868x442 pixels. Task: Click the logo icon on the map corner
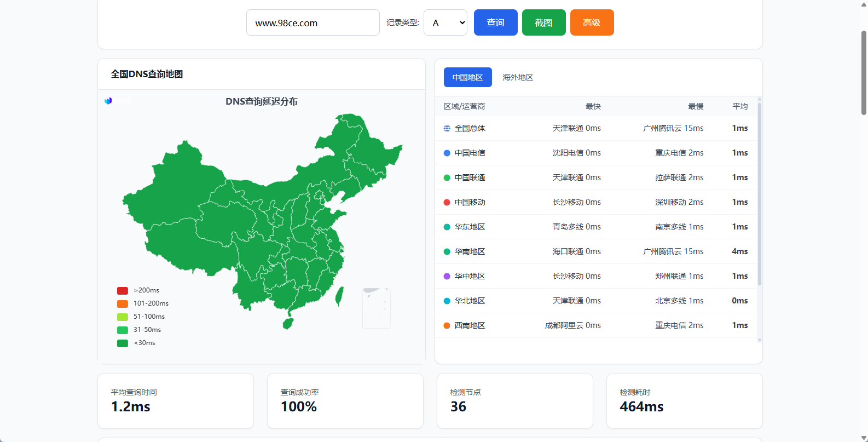click(x=108, y=101)
